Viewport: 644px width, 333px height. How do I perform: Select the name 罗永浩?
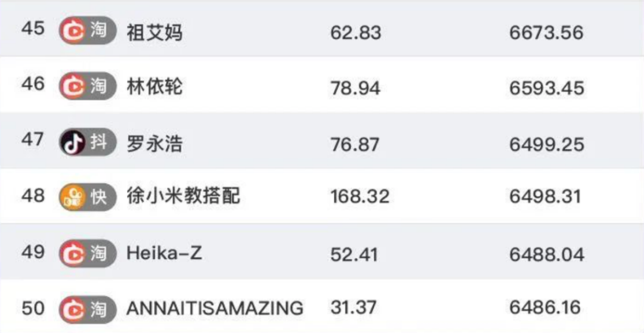pos(154,144)
